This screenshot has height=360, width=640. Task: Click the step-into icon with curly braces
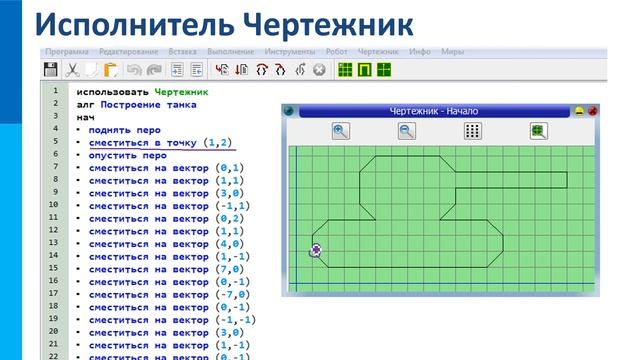(262, 70)
